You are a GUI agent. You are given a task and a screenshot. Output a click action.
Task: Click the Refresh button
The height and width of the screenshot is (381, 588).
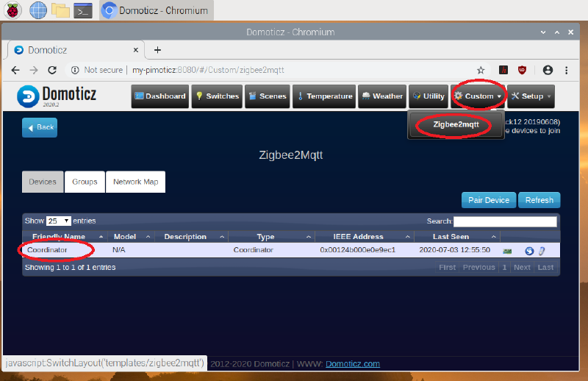(x=539, y=200)
